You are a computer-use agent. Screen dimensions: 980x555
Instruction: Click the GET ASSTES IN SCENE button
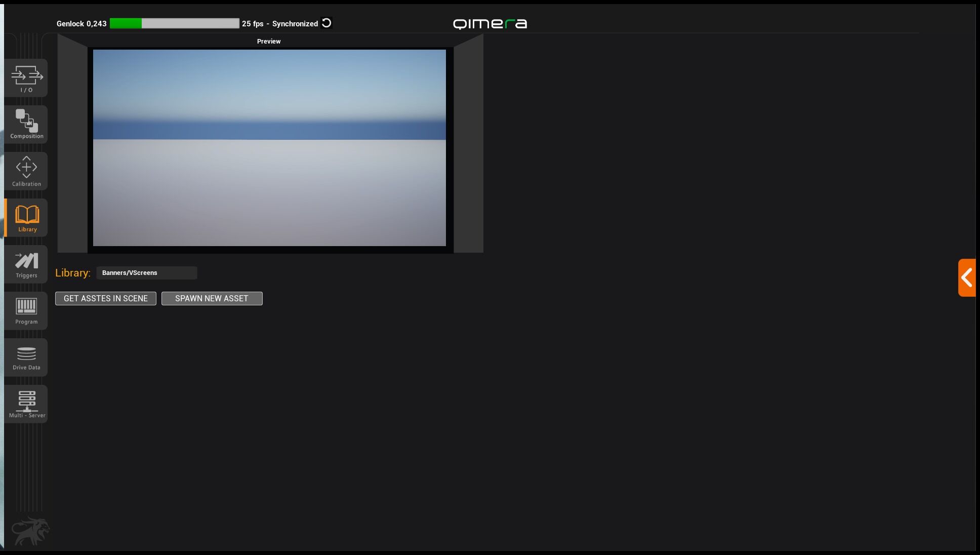coord(106,299)
